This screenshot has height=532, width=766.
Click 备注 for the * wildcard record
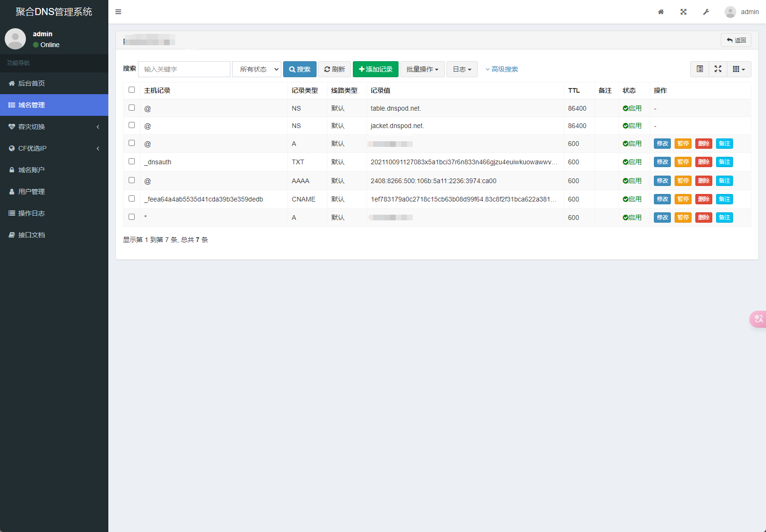[x=725, y=218]
